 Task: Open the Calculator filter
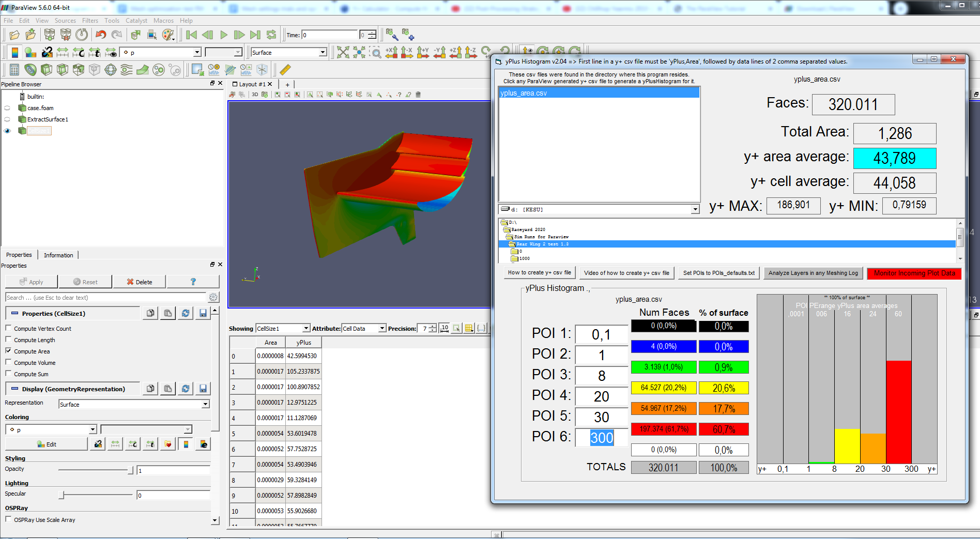[x=14, y=70]
